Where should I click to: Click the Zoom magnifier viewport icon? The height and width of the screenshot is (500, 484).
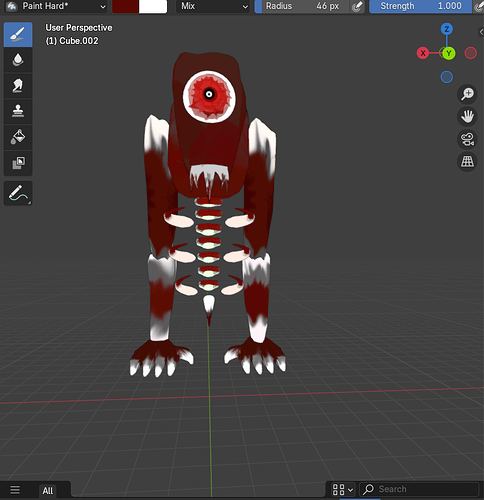[467, 94]
